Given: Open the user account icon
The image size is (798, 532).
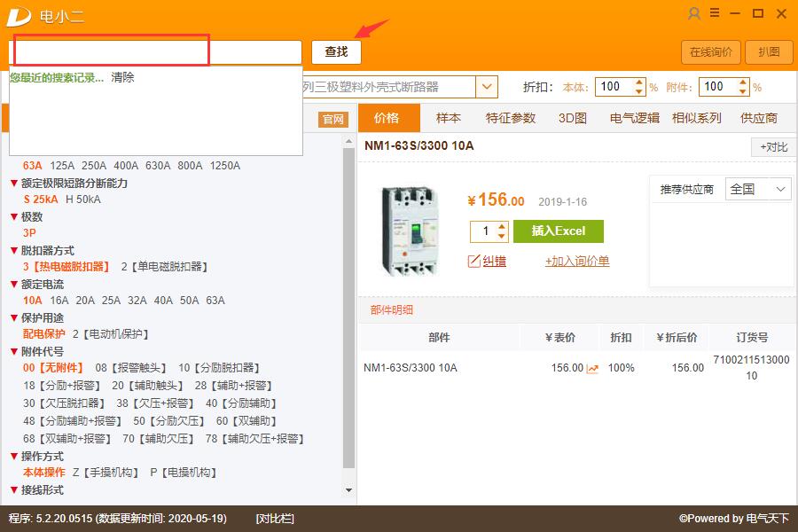Looking at the screenshot, I should [x=693, y=15].
